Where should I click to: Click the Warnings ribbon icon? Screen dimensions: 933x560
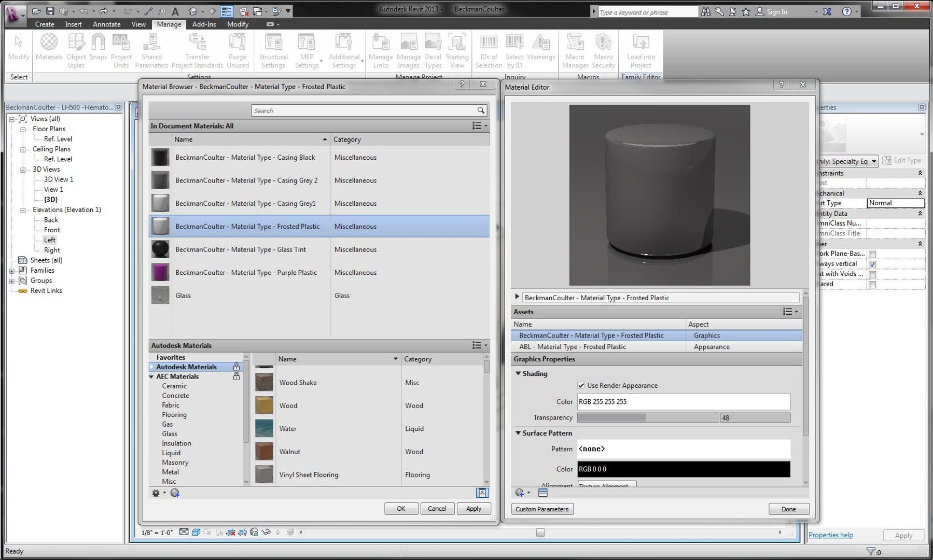point(541,47)
